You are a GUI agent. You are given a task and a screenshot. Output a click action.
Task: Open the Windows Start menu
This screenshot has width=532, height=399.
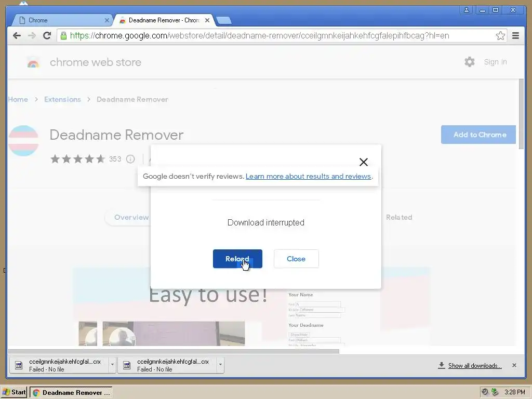(x=14, y=392)
